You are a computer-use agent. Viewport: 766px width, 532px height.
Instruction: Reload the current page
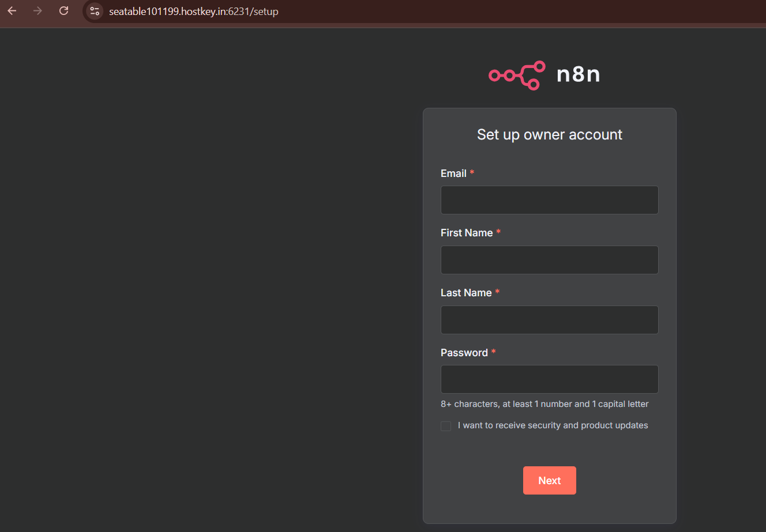click(x=64, y=11)
